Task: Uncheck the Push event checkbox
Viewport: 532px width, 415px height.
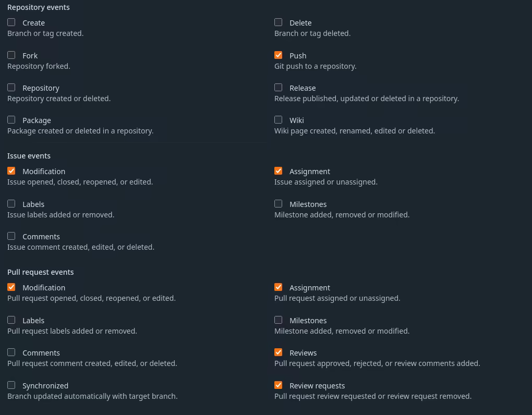Action: pos(279,55)
